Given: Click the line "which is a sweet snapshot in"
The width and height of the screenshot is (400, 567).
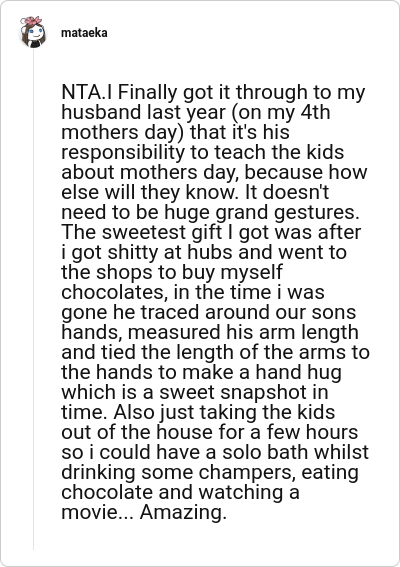Looking at the screenshot, I should tap(195, 392).
